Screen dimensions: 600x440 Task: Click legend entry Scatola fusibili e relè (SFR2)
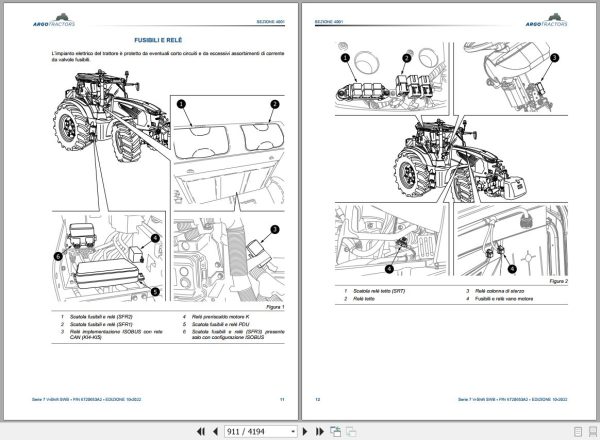point(101,317)
